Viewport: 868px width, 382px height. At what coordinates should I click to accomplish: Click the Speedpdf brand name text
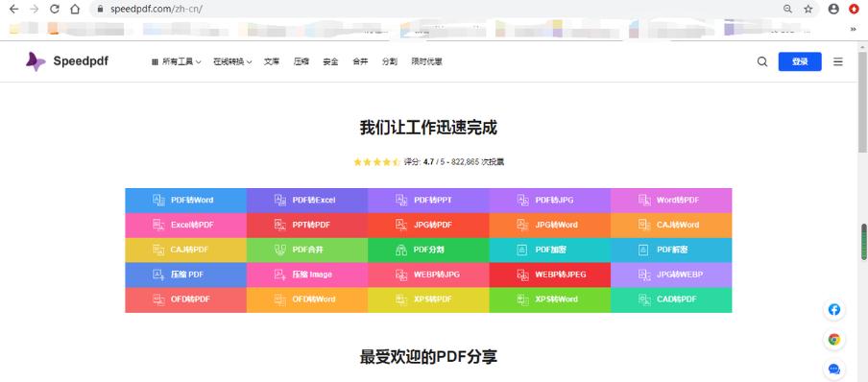pos(81,61)
